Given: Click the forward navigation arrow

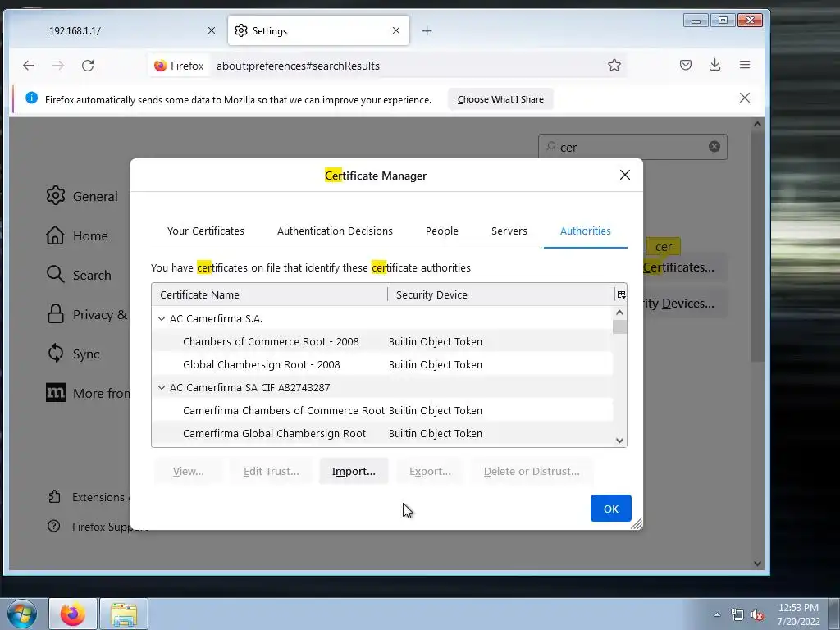Looking at the screenshot, I should [58, 66].
